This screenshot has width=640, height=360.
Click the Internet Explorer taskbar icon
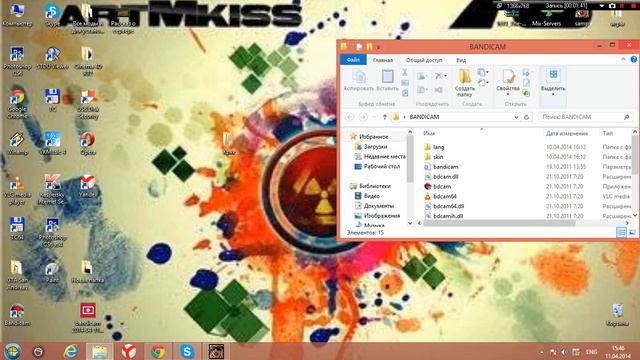click(71, 351)
